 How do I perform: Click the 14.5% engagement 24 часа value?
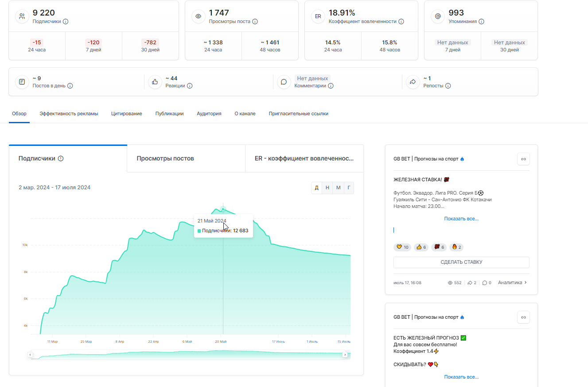tap(333, 43)
